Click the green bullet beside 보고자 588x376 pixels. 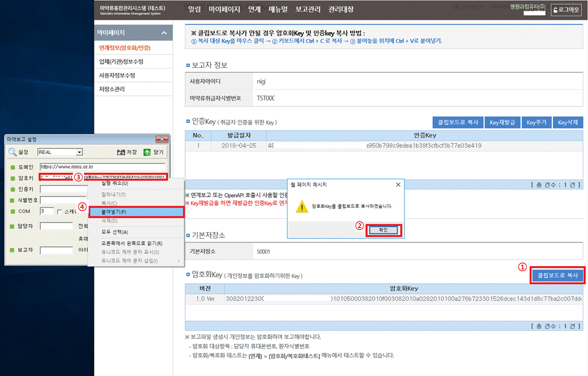tap(13, 250)
